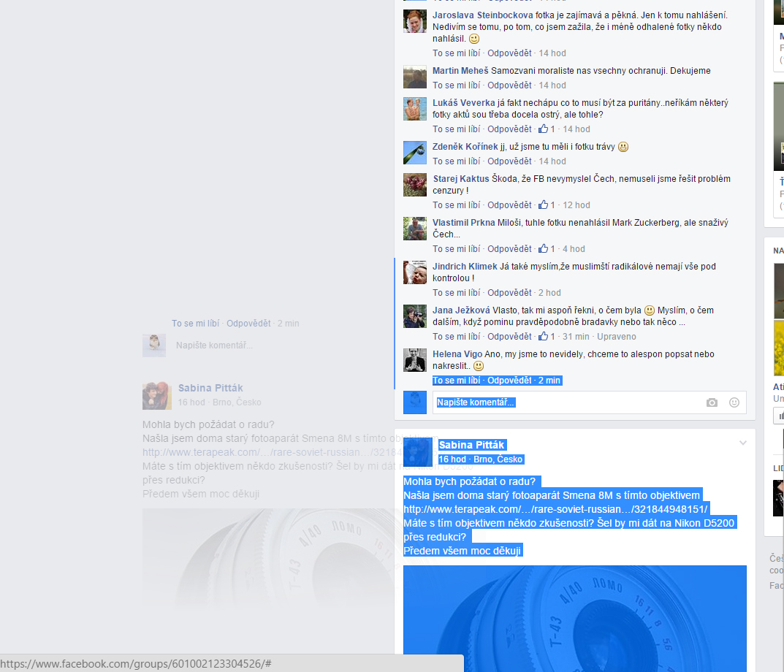Reply to Jaroslava Steinbockova's comment

pyautogui.click(x=509, y=53)
